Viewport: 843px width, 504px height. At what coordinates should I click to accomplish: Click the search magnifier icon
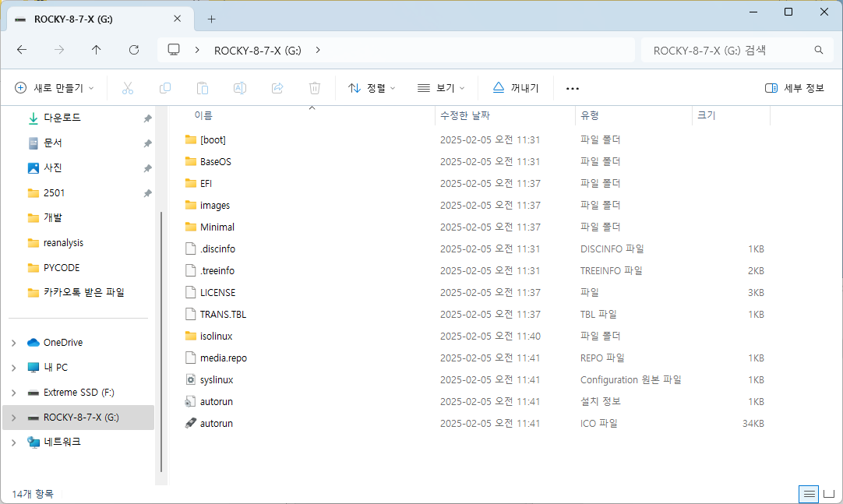click(818, 50)
